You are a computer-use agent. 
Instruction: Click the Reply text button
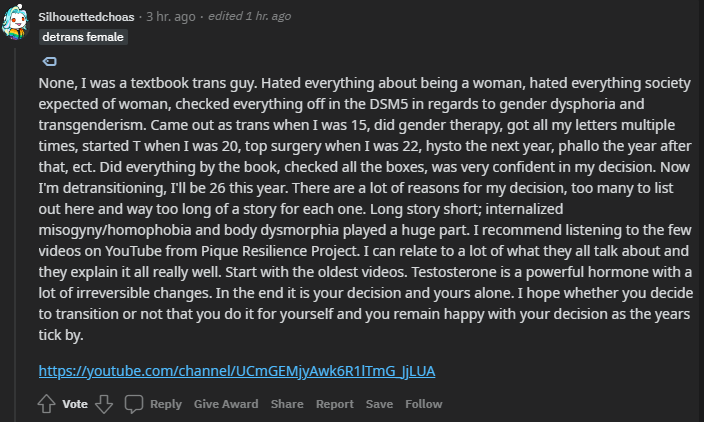pyautogui.click(x=165, y=404)
